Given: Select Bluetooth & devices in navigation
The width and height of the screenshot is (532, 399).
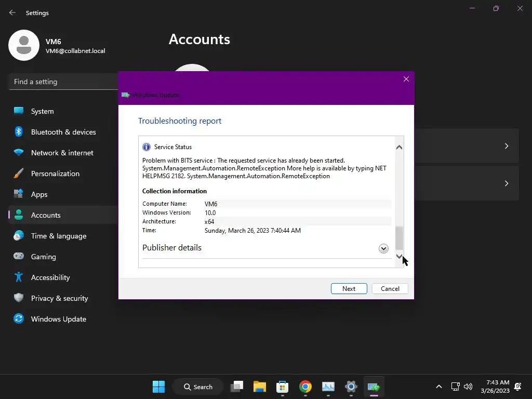Looking at the screenshot, I should [63, 131].
